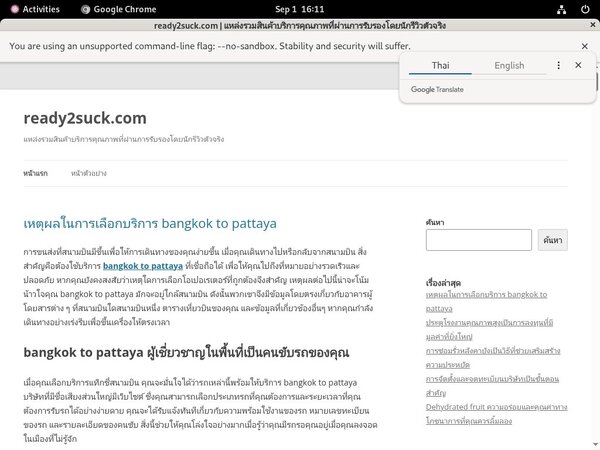Close the Chrome window using title bar X
The width and height of the screenshot is (600, 450).
584,27
